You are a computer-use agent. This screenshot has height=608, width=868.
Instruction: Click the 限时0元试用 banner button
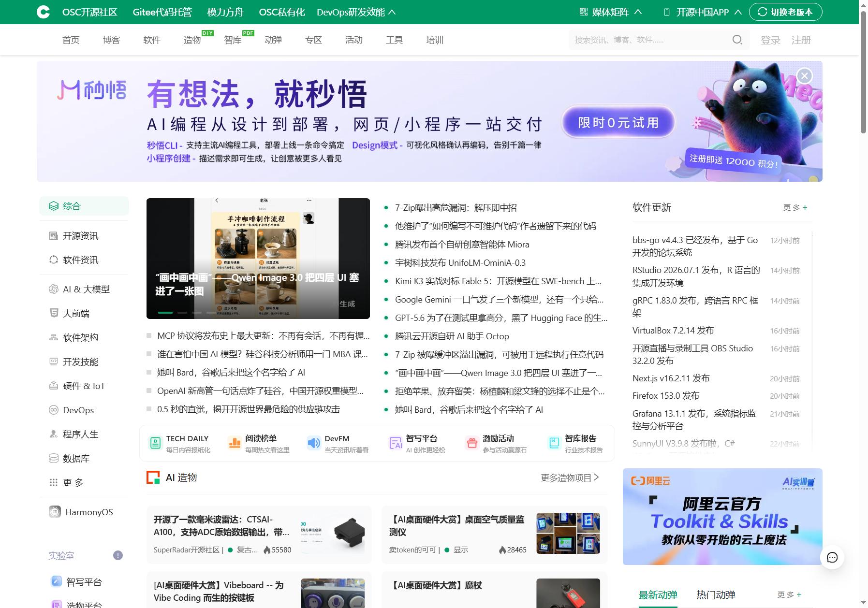pos(618,123)
